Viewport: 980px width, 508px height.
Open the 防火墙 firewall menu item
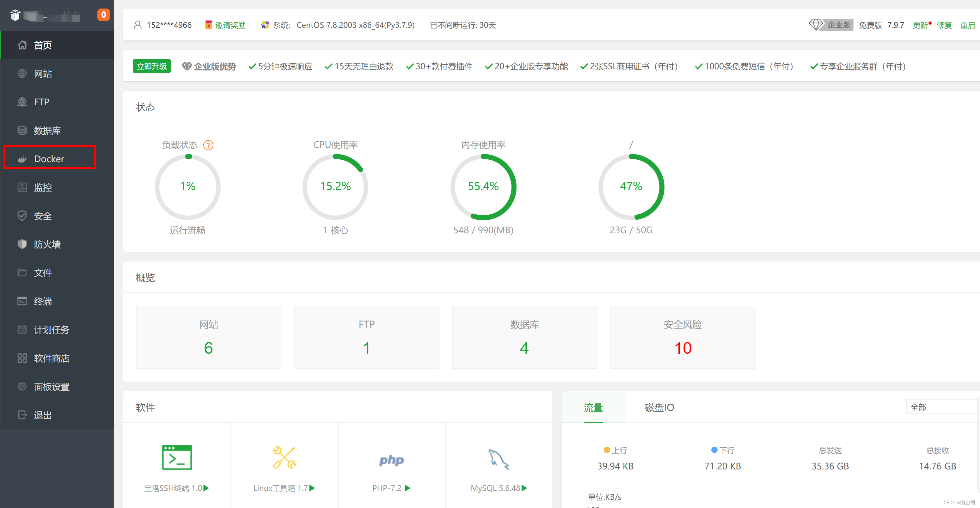[x=47, y=244]
